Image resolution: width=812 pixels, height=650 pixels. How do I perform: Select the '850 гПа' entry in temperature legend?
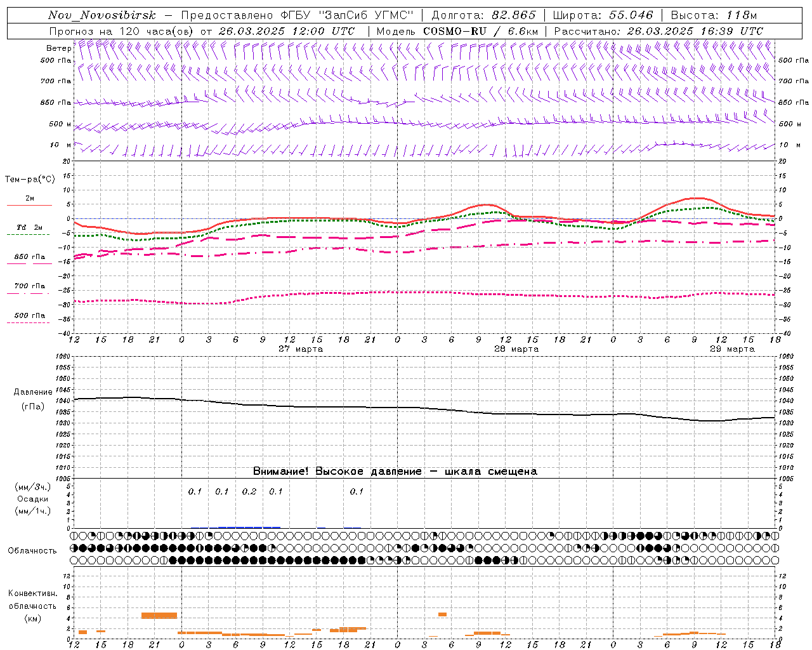pos(30,257)
